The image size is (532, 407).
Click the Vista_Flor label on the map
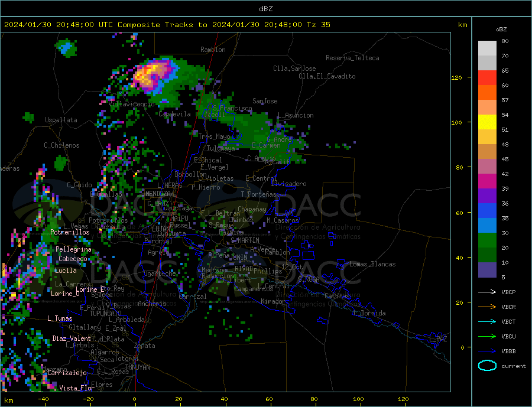tap(77, 388)
